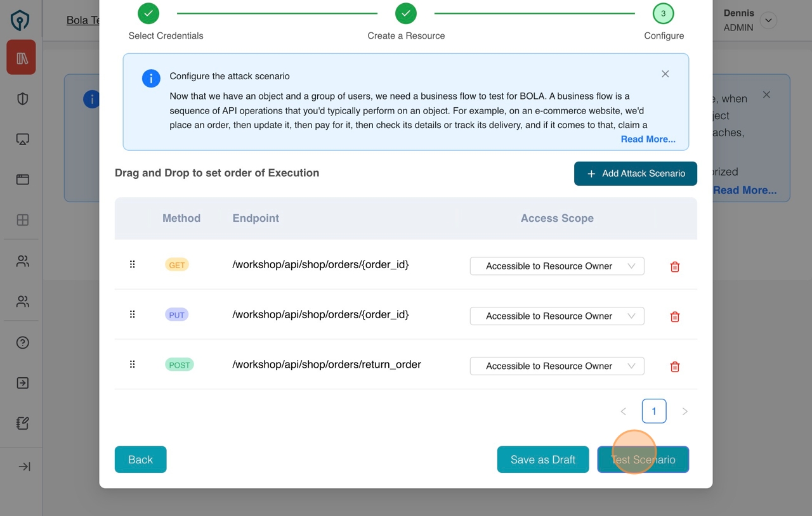Open Read More in the configure info banner

[x=648, y=139]
